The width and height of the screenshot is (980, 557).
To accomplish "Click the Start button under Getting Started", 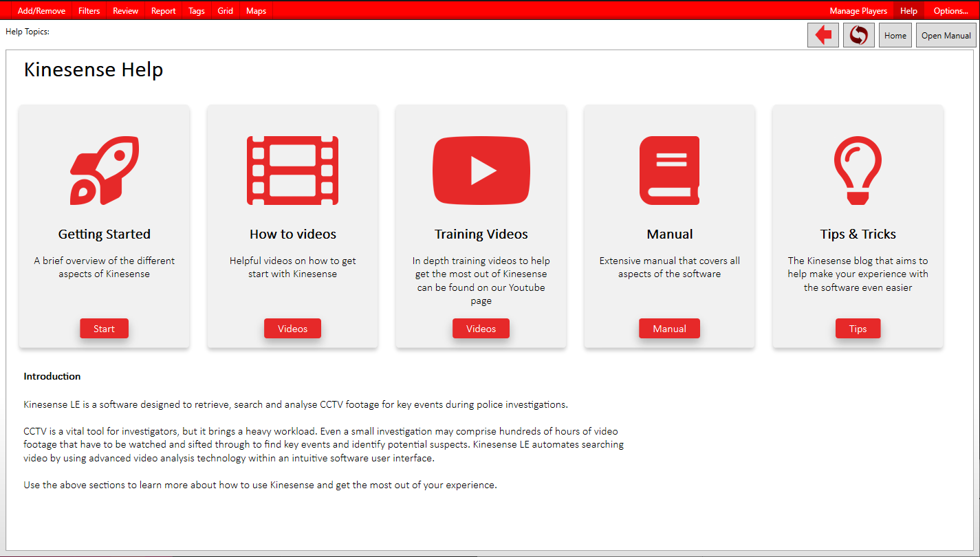I will coord(105,329).
